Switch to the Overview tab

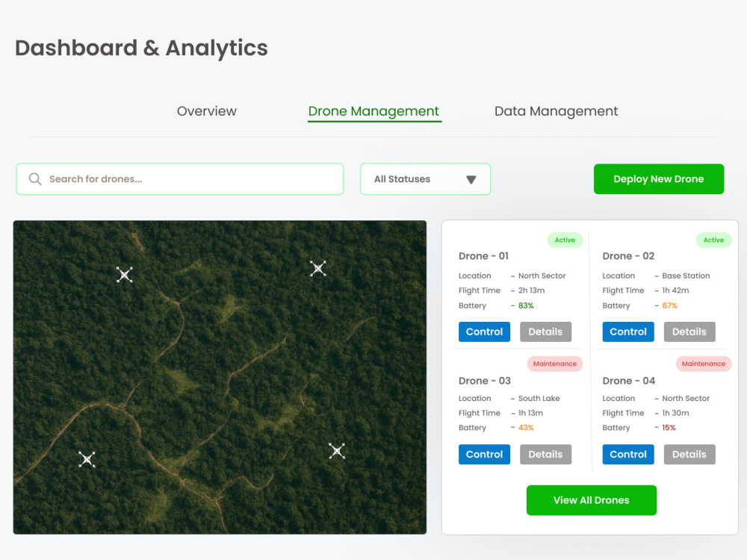[207, 111]
